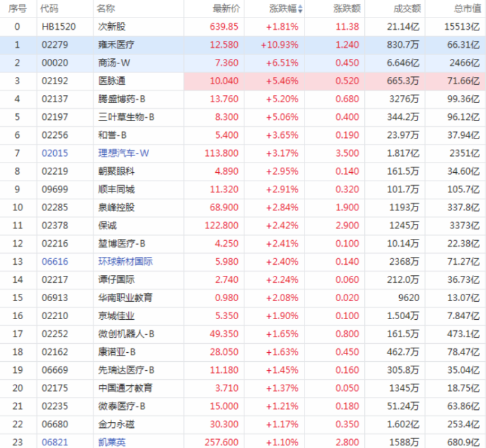Sort by 涨跌额 column header

pyautogui.click(x=347, y=8)
